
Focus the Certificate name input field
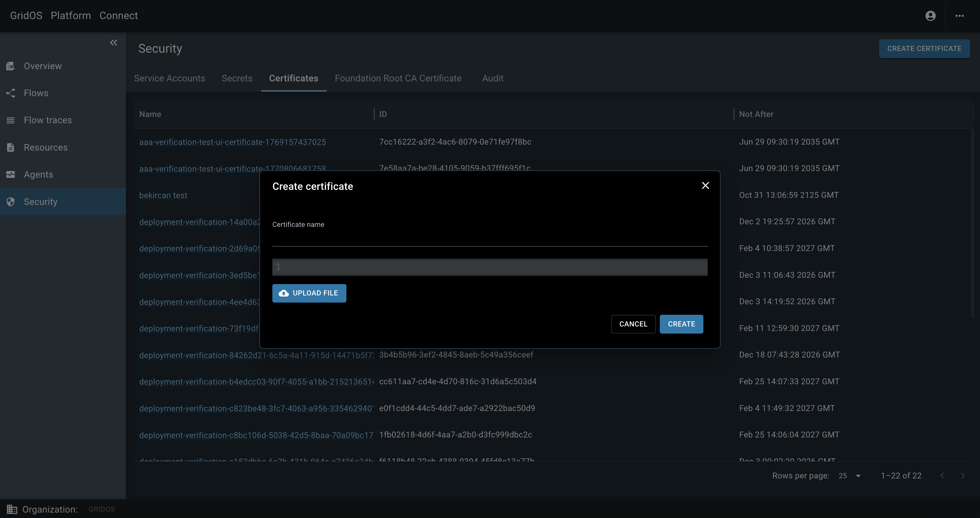[x=490, y=238]
